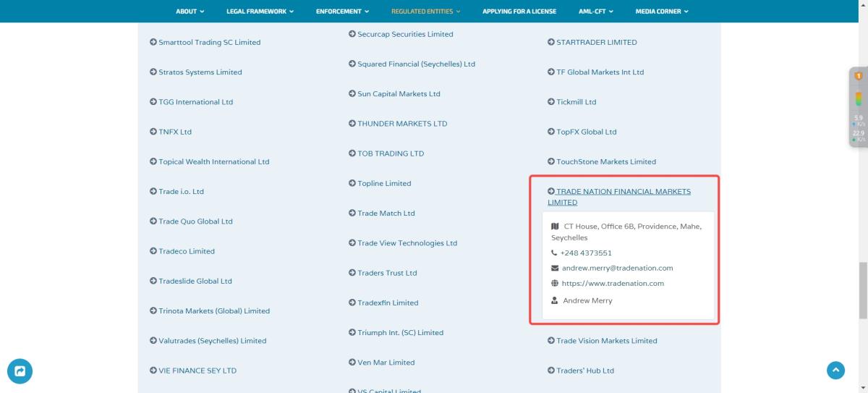
Task: Show Triumph Int. (SC) Limited details
Action: pyautogui.click(x=396, y=333)
